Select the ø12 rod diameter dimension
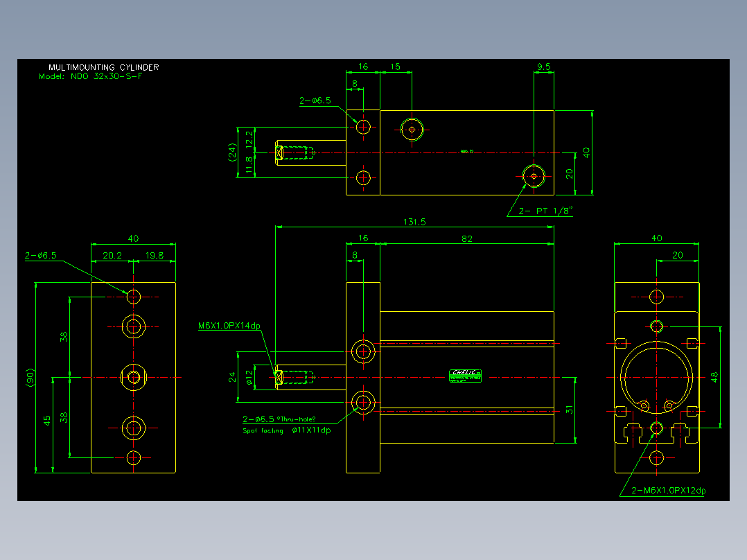 [x=249, y=378]
